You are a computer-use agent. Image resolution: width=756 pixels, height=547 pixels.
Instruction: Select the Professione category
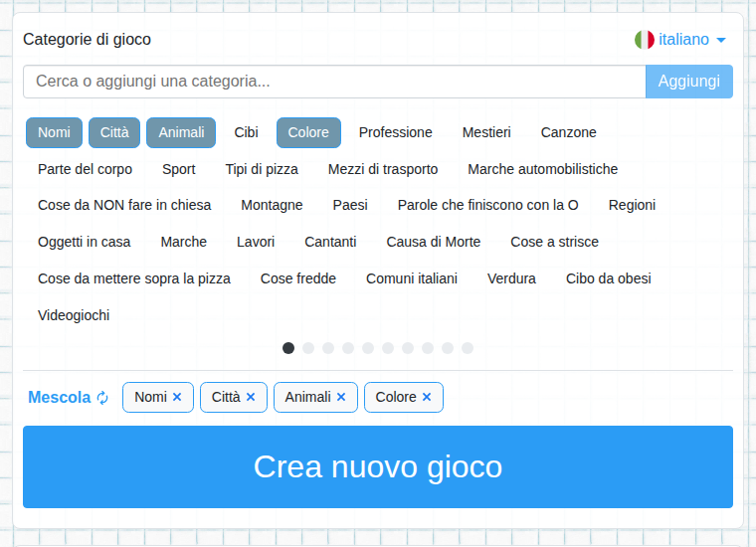tap(395, 132)
